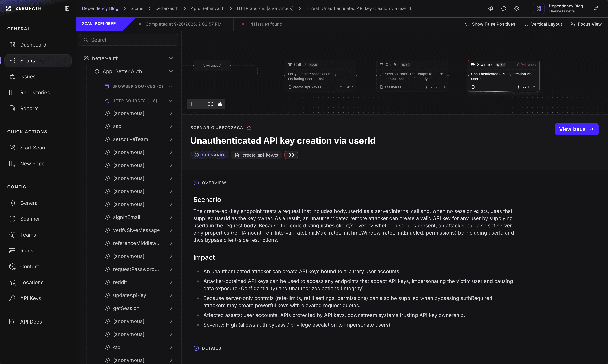
Task: Collapse the App: Better Auth node
Action: point(171,71)
